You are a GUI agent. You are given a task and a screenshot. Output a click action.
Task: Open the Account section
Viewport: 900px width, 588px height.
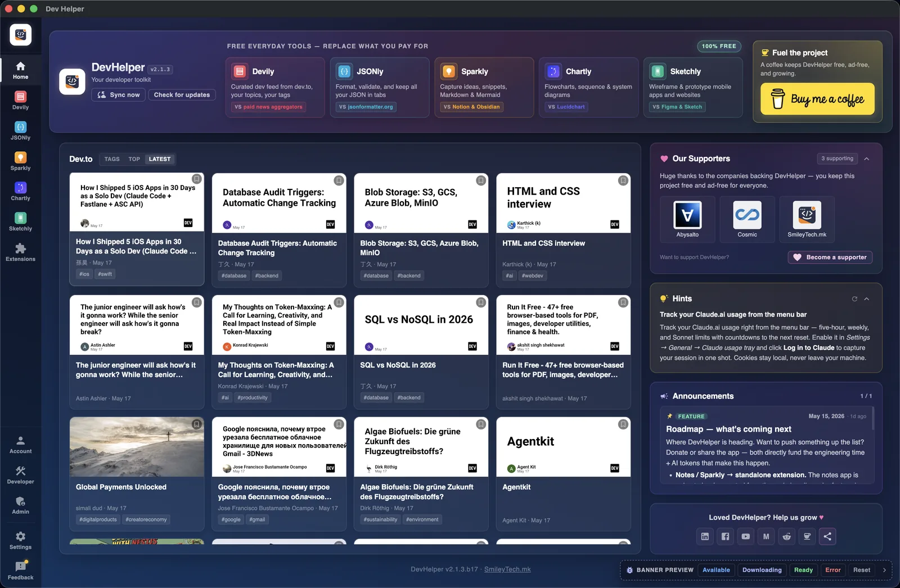pos(20,445)
